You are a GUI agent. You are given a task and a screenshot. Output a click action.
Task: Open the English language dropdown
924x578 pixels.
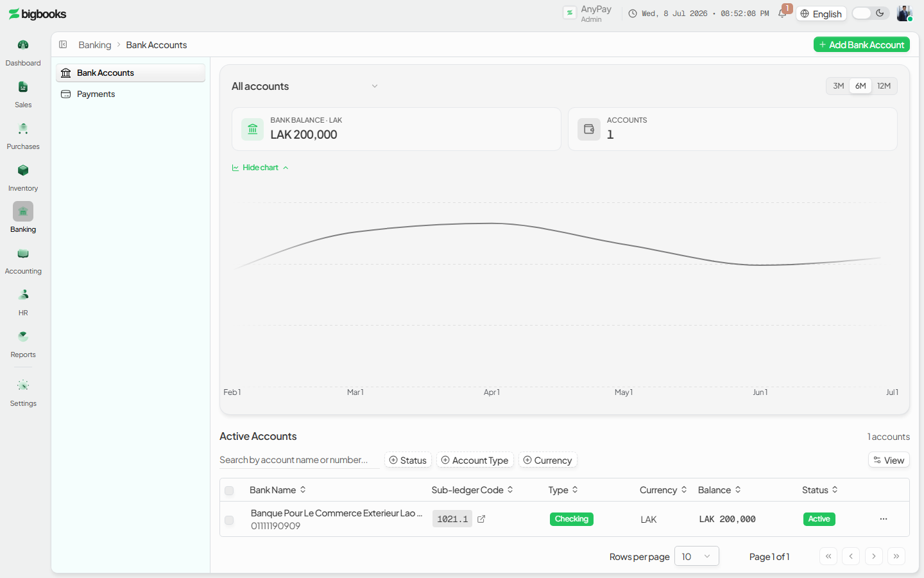coord(821,13)
